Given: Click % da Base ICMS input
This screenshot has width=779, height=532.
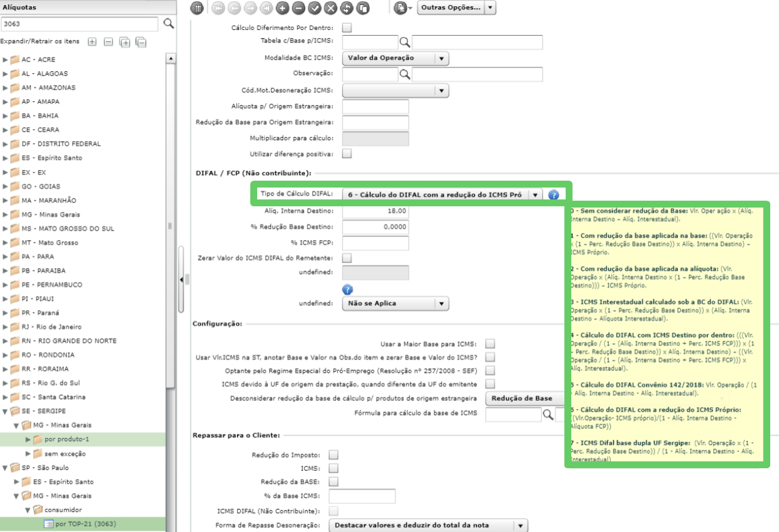Looking at the screenshot, I should (x=362, y=496).
